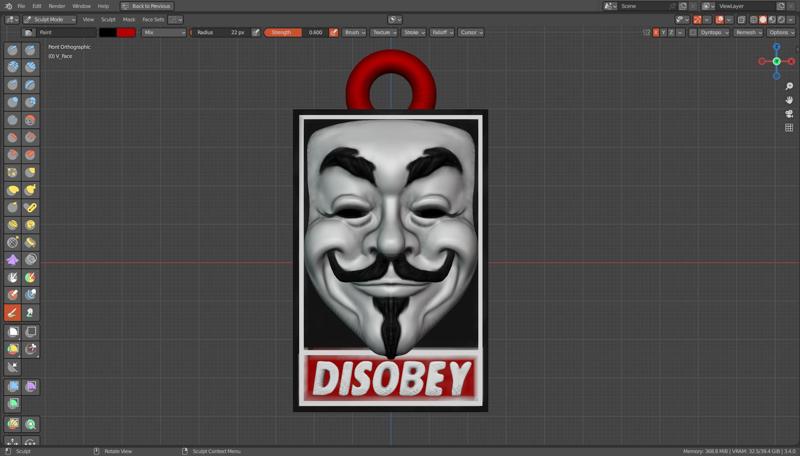The width and height of the screenshot is (800, 456).
Task: Select the Clay brush tool
Action: click(13, 67)
